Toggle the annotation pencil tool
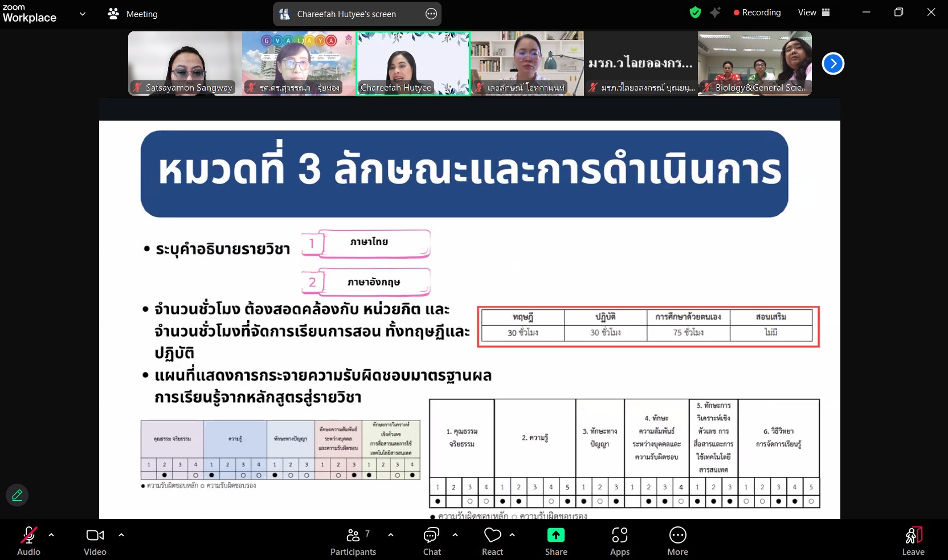 tap(17, 495)
